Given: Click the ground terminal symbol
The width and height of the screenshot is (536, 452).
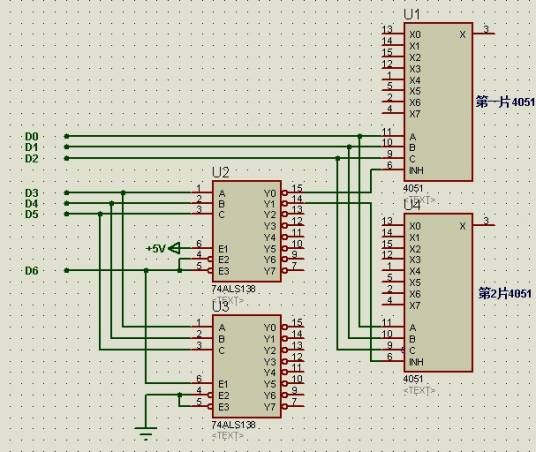Looking at the screenshot, I should (146, 433).
